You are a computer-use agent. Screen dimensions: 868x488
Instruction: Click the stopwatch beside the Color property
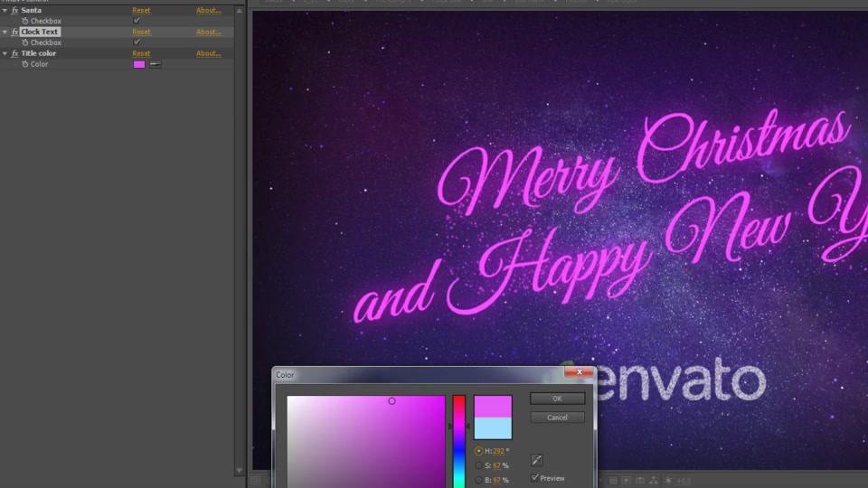pyautogui.click(x=25, y=64)
